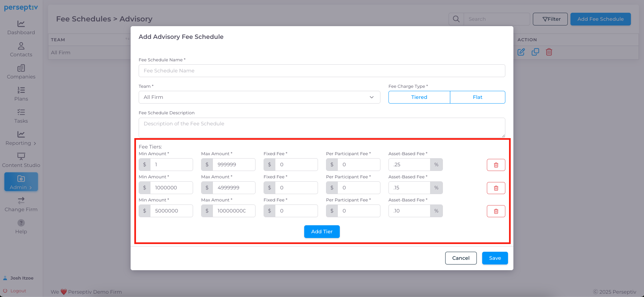
Task: Delete the third fee tier (.10%)
Action: (x=496, y=211)
